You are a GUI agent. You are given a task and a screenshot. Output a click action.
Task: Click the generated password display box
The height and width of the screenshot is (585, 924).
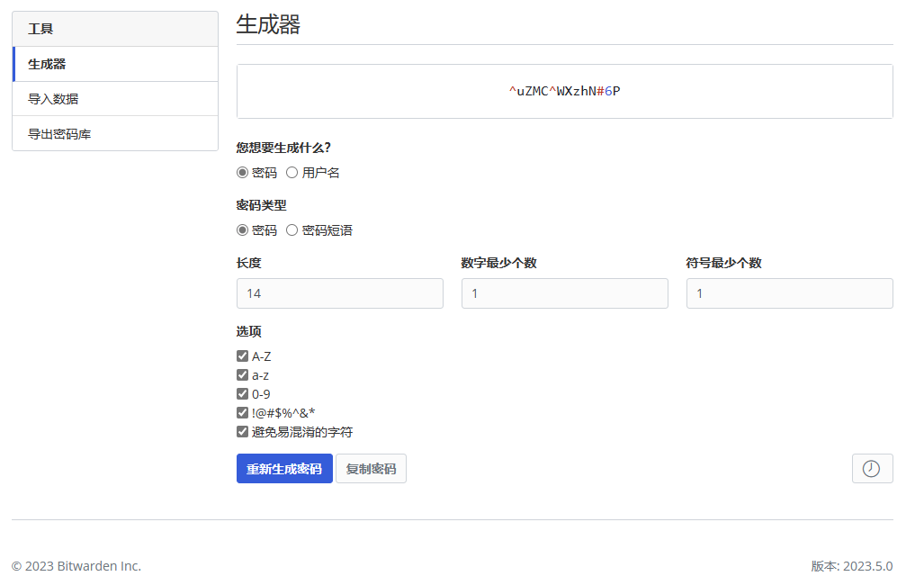[x=564, y=91]
